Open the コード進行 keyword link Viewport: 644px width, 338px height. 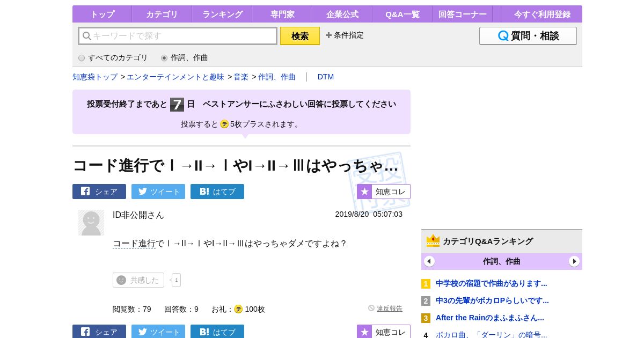click(x=134, y=244)
